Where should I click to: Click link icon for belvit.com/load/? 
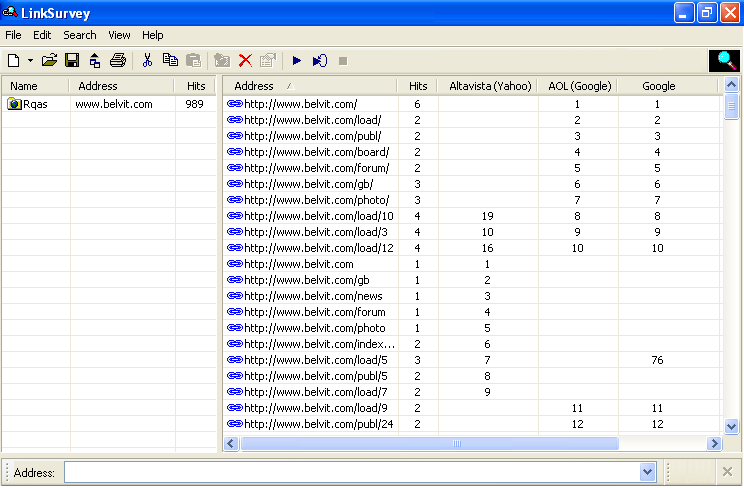[235, 120]
